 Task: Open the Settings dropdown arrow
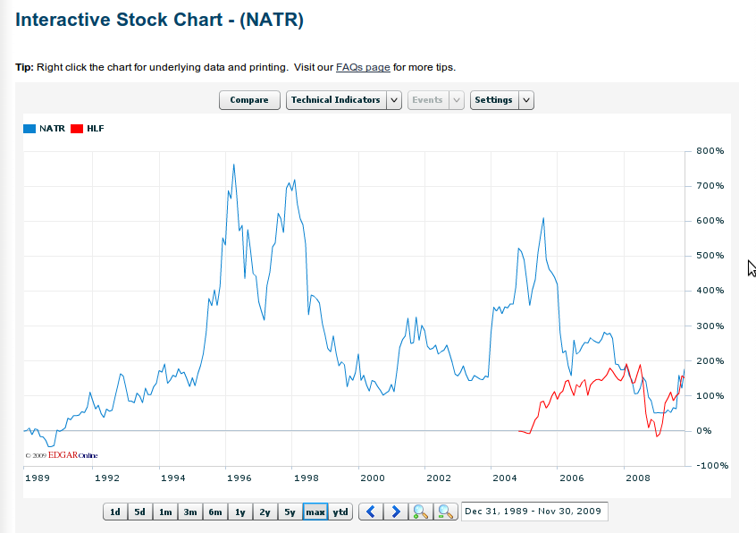click(526, 100)
